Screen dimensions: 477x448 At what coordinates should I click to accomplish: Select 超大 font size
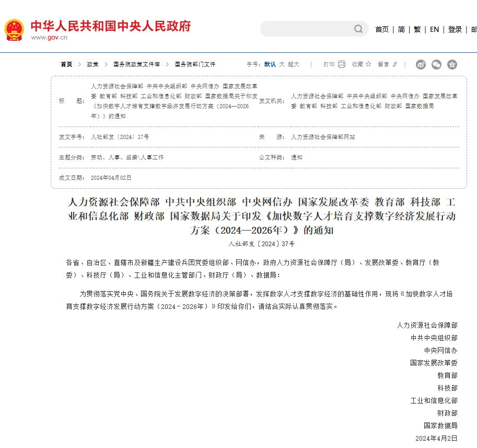[294, 64]
